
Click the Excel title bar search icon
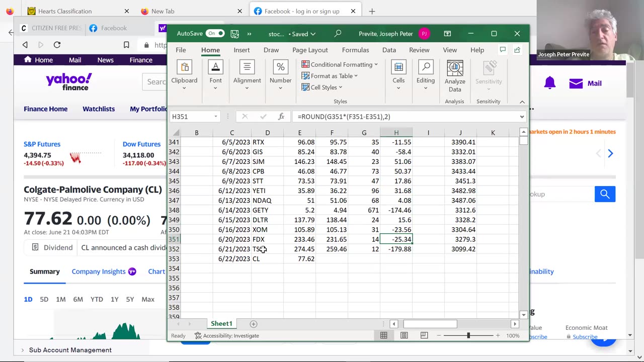tap(338, 34)
